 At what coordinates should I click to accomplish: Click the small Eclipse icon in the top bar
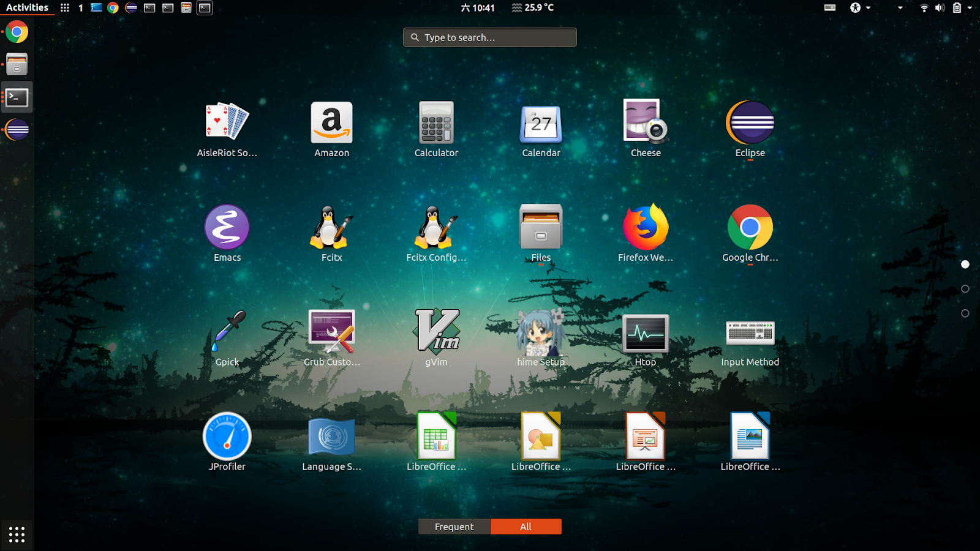coord(131,8)
